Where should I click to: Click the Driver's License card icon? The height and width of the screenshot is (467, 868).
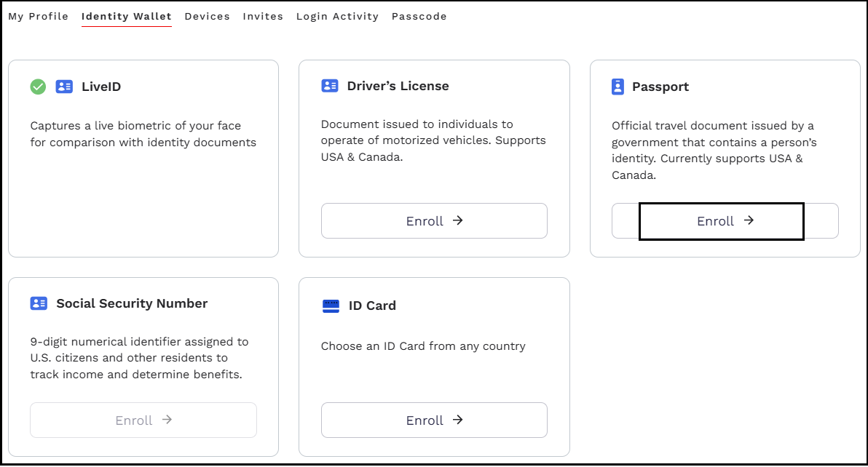tap(330, 86)
